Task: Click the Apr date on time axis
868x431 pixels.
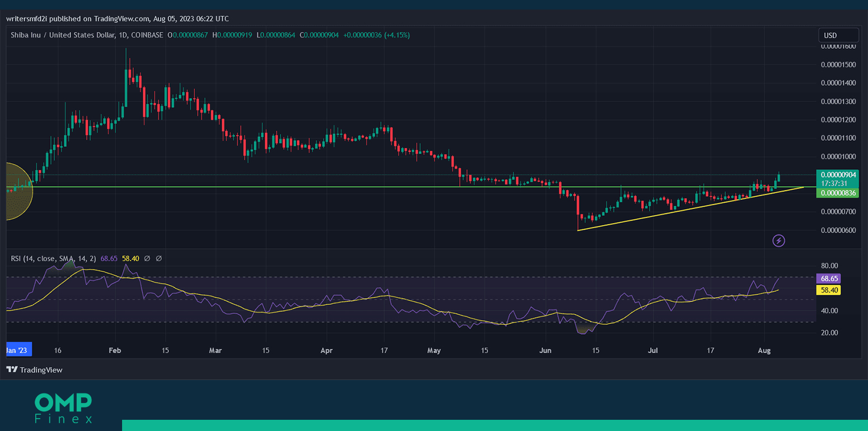Action: pos(326,350)
